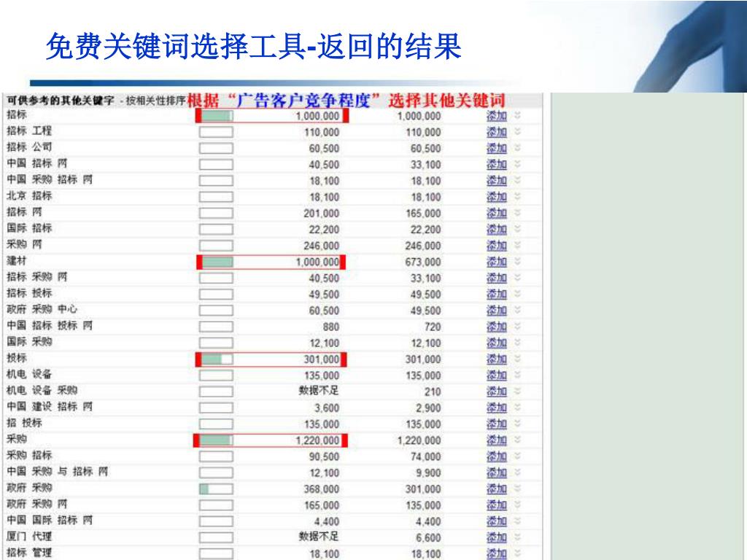The width and height of the screenshot is (747, 560).
Task: Expand the chevron in the 国际 招标 row
Action: pos(517,228)
